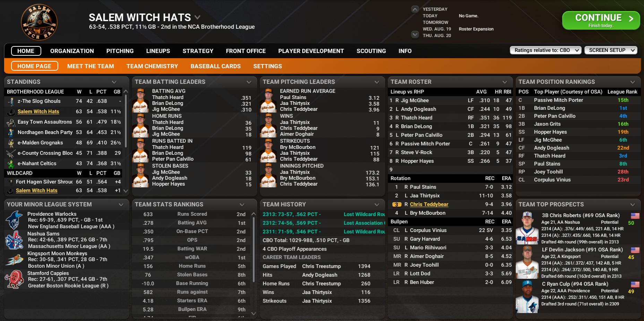This screenshot has height=321, width=644.
Task: Click the Salem Witch Hats team logo
Action: tap(39, 22)
